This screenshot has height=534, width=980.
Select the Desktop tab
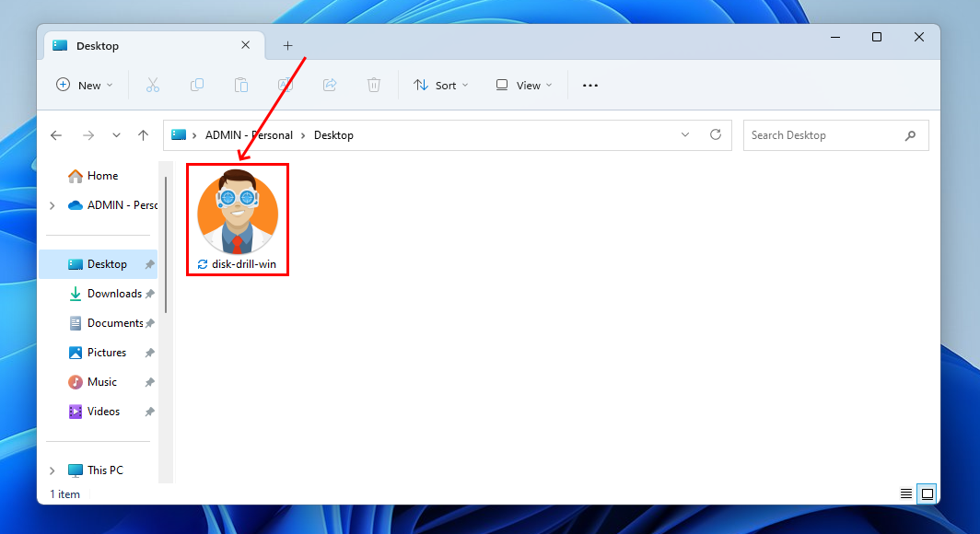coord(155,45)
